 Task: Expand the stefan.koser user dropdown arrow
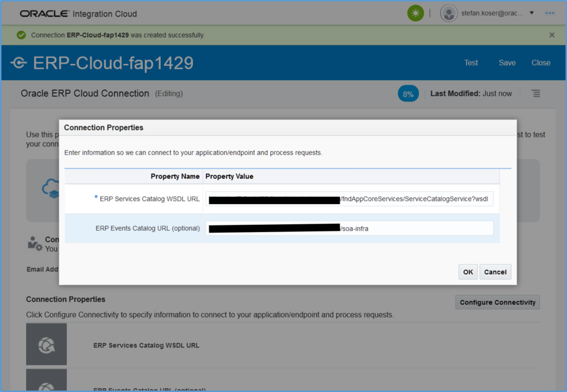click(532, 13)
